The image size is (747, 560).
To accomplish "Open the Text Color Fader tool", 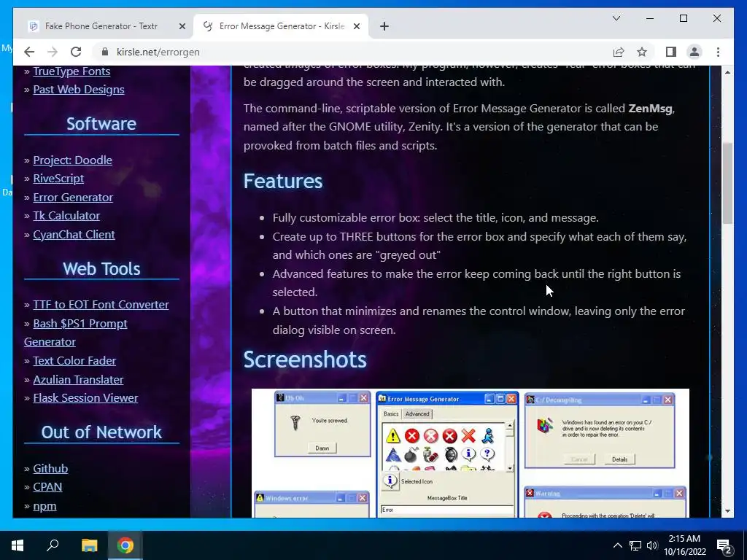I will click(x=74, y=361).
